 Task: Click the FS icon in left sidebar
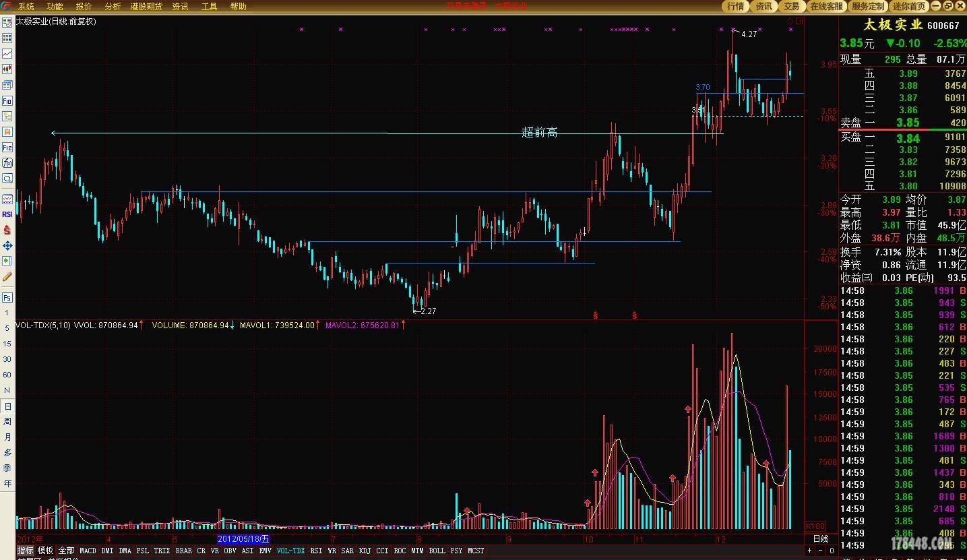point(7,297)
